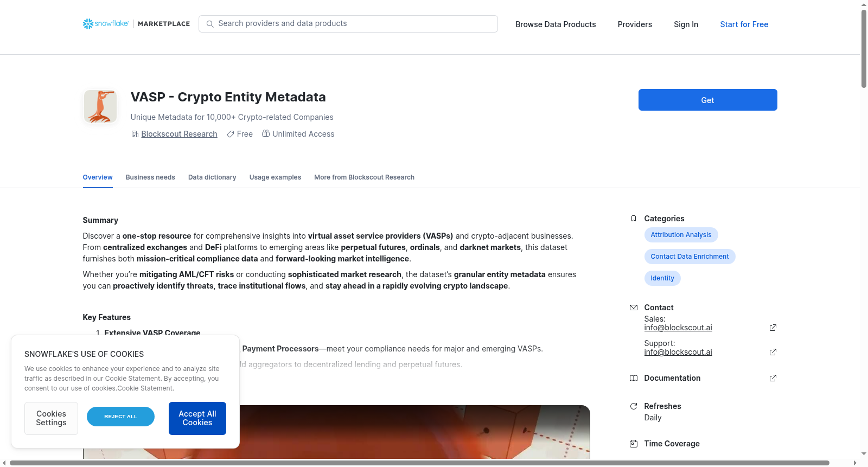
Task: Open the VASP product thumbnail image
Action: coord(100,106)
